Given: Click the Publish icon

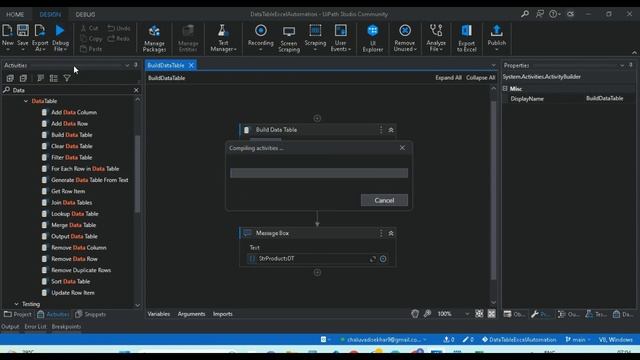Looking at the screenshot, I should [x=496, y=38].
